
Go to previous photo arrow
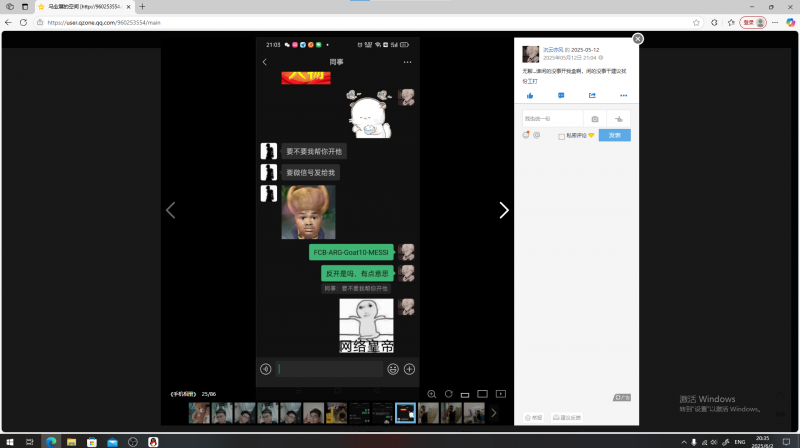click(x=170, y=210)
